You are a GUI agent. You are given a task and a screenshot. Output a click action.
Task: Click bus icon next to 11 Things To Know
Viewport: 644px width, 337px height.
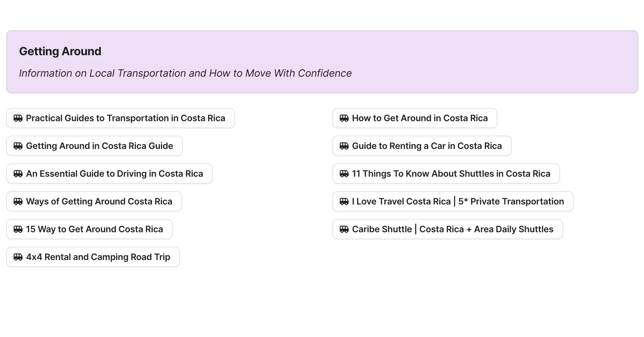(344, 174)
